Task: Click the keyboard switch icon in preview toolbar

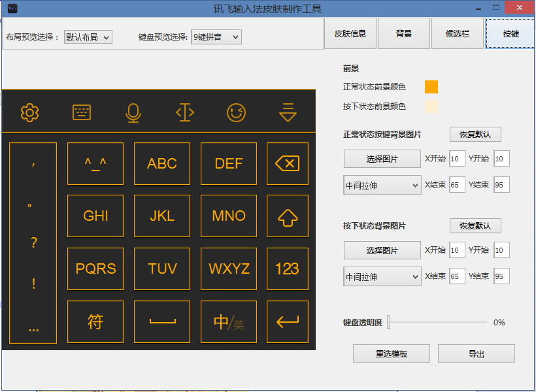Action: [x=82, y=112]
